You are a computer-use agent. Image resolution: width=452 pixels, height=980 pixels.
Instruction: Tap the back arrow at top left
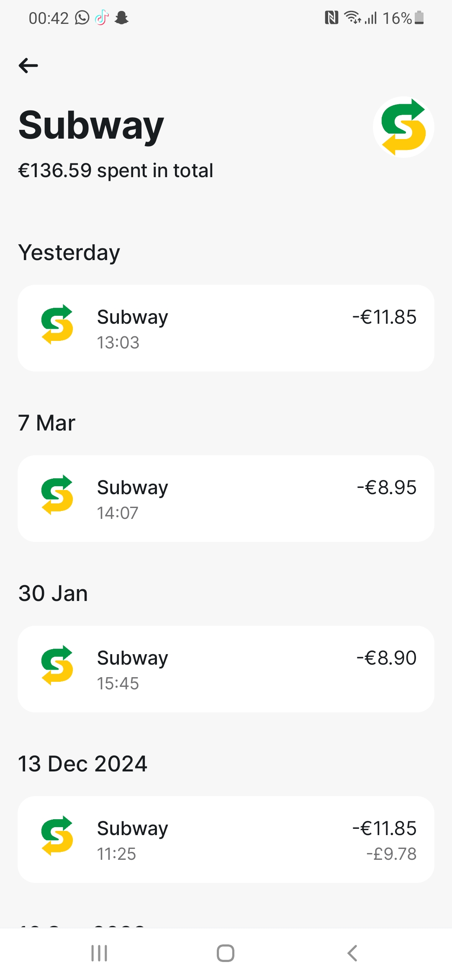click(x=28, y=65)
